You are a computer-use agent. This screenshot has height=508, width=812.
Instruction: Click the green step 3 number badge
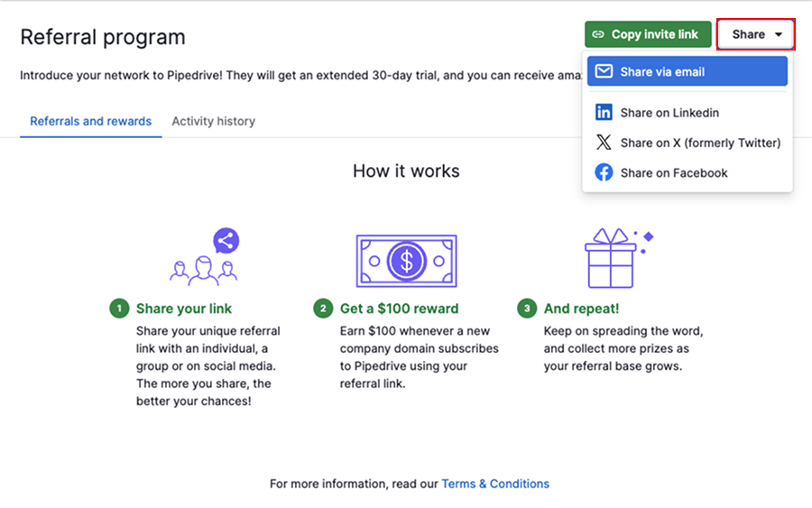click(527, 309)
